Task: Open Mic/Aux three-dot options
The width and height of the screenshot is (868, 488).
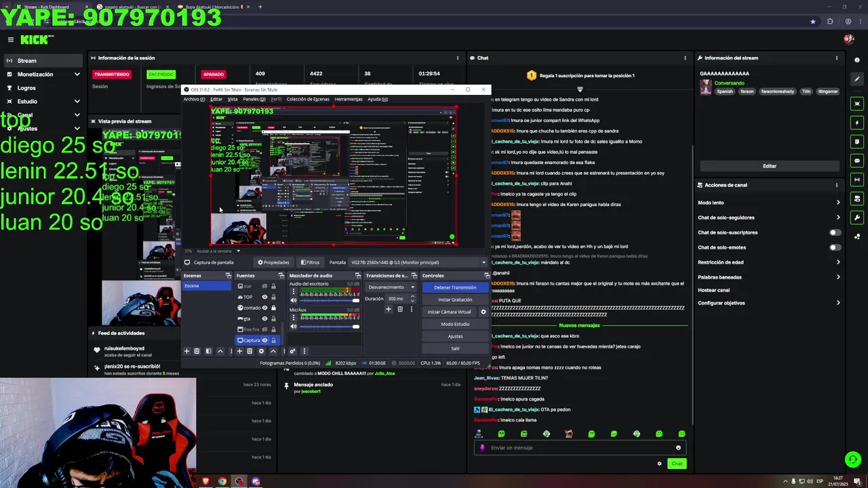Action: tap(294, 317)
